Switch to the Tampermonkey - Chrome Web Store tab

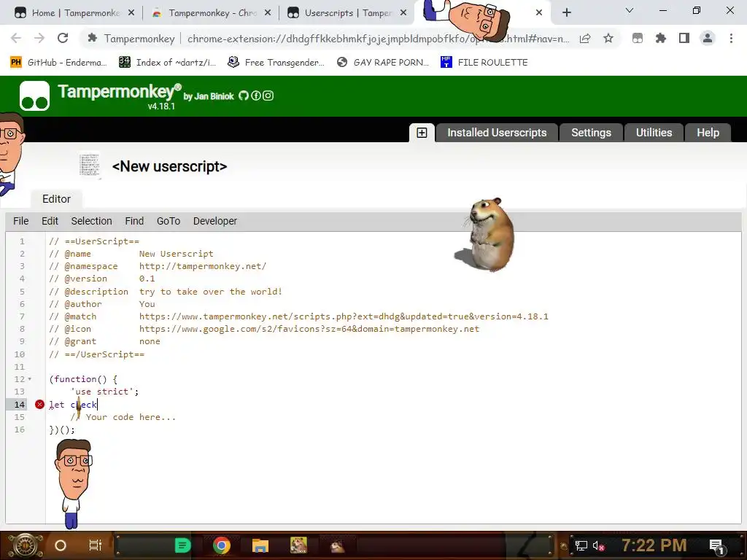point(212,13)
